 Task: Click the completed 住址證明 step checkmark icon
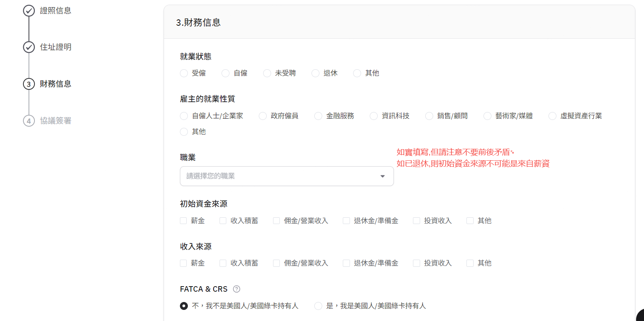pos(29,47)
